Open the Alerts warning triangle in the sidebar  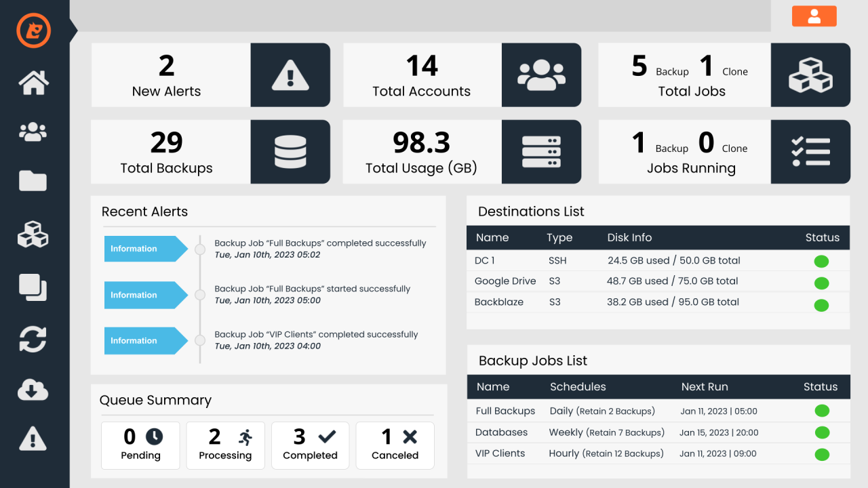(33, 439)
